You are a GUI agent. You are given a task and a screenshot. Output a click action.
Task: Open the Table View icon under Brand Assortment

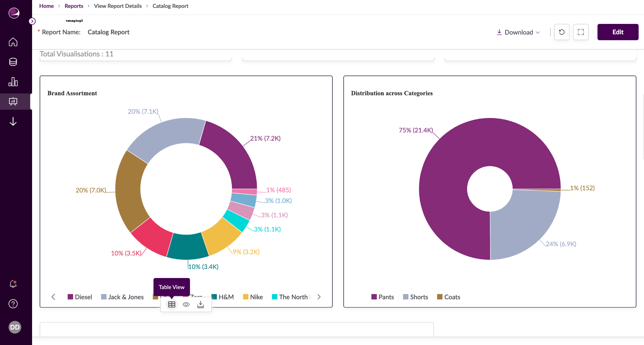(171, 304)
